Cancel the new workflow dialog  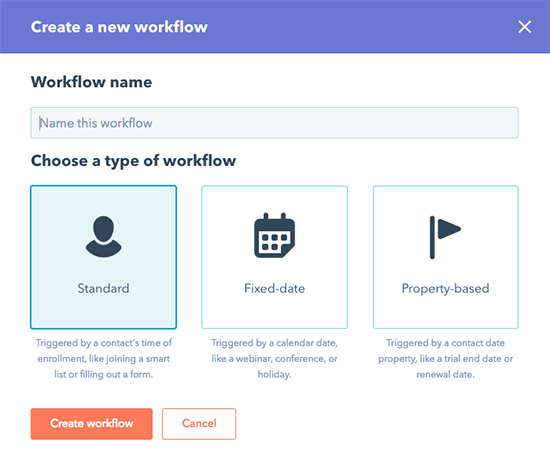[199, 424]
